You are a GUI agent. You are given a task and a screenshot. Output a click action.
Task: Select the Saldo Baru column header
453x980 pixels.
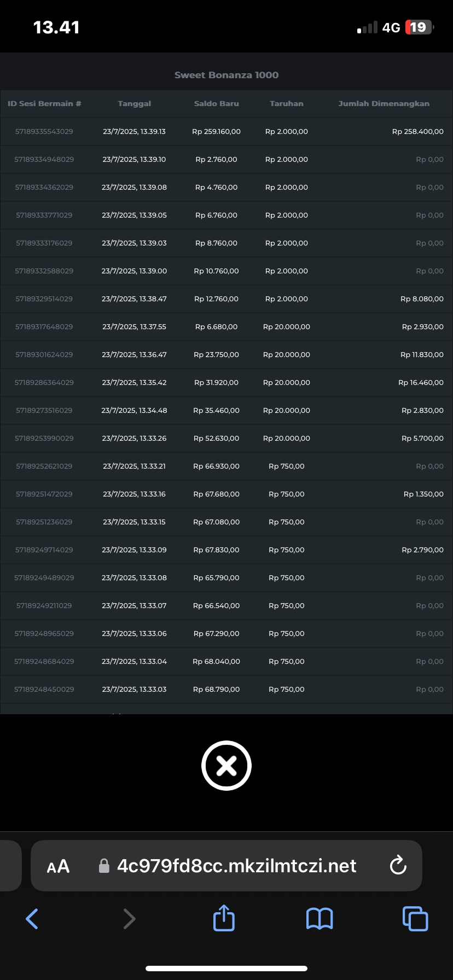coord(216,104)
